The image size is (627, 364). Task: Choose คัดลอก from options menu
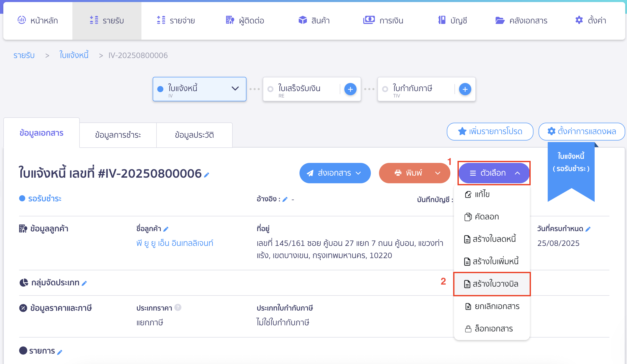point(492,217)
